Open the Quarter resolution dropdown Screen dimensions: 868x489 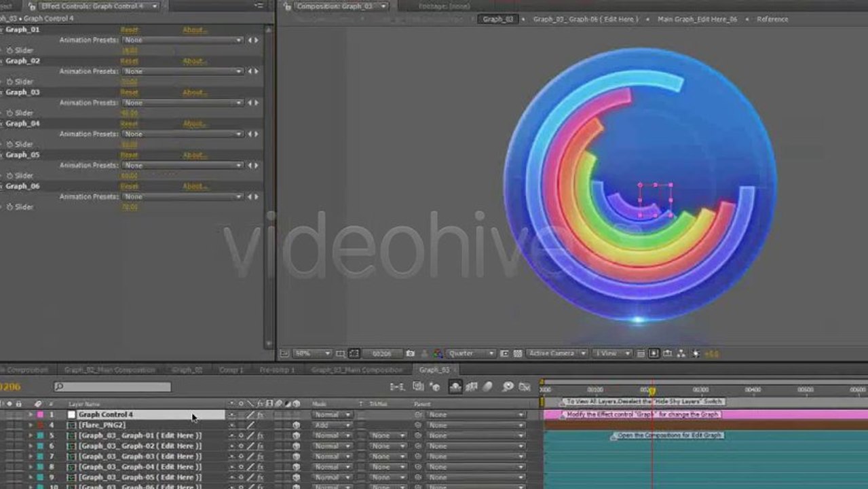471,353
